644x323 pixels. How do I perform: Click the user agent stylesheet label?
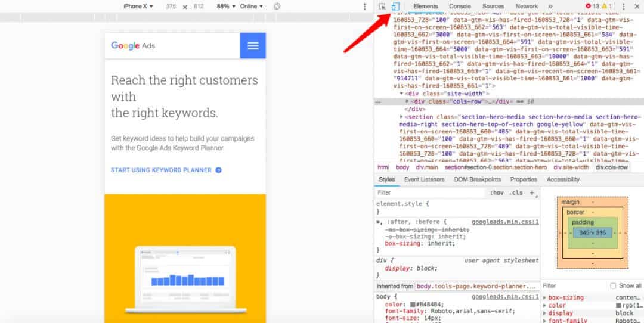tap(501, 260)
